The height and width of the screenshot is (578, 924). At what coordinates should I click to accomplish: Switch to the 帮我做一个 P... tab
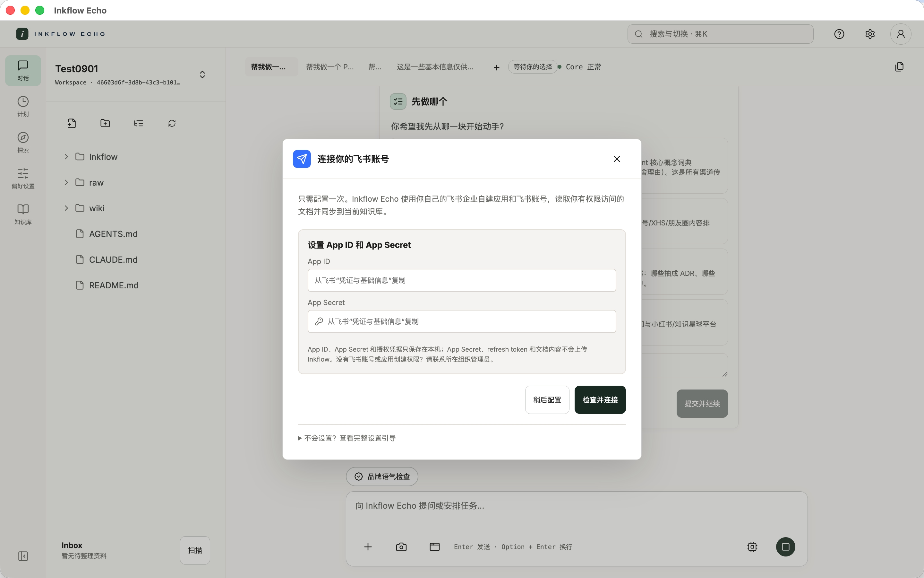pyautogui.click(x=330, y=67)
